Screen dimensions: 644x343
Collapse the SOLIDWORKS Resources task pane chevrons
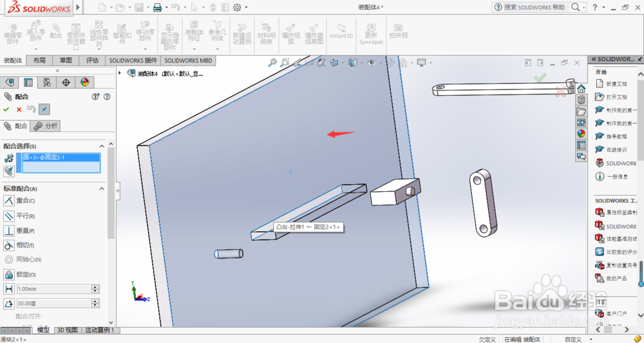point(594,59)
